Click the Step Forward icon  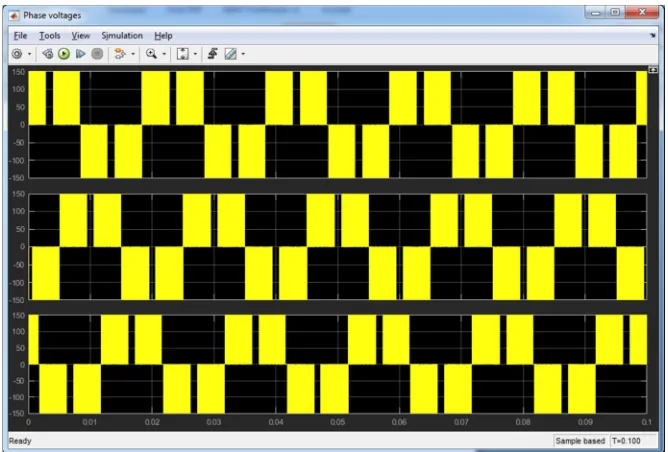(81, 54)
